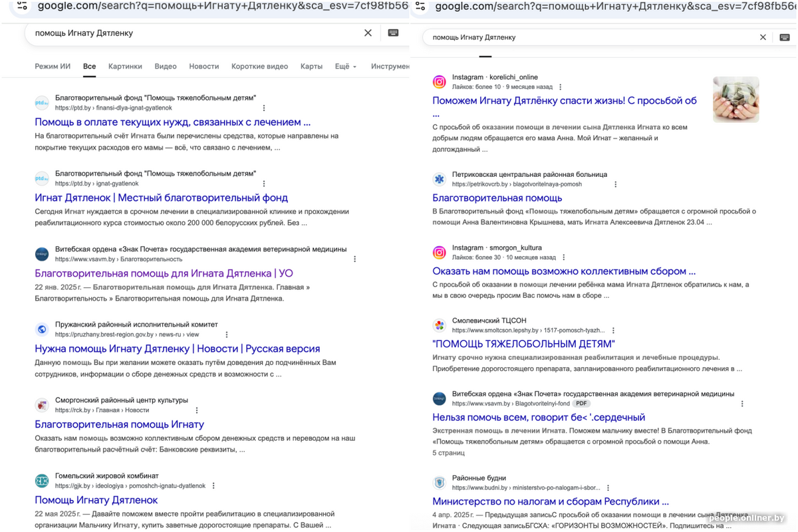Click site settings icon in right address bar
The width and height of the screenshot is (798, 532).
[420, 6]
